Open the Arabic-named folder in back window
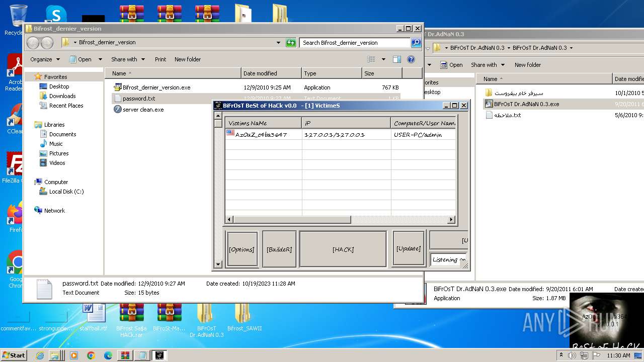 pos(514,93)
